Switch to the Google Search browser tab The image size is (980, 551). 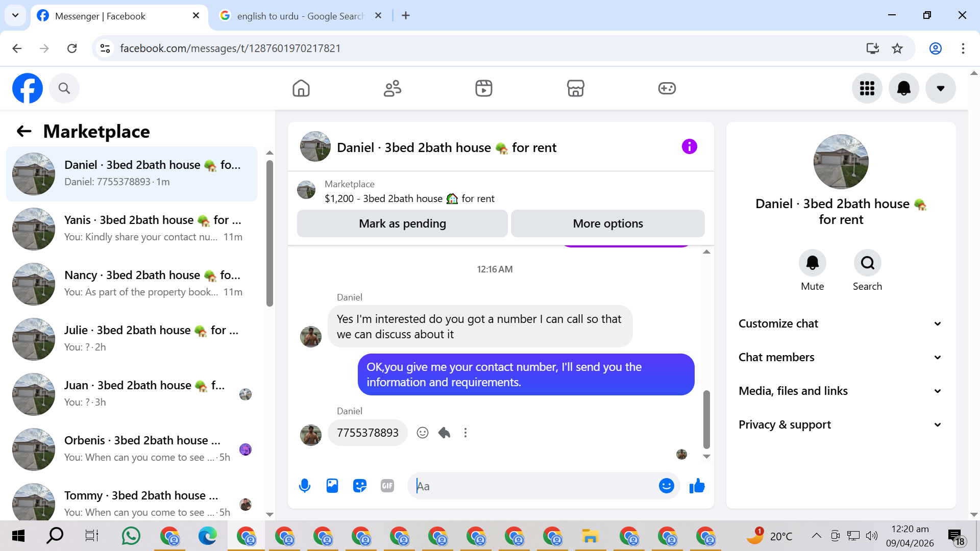[x=300, y=16]
